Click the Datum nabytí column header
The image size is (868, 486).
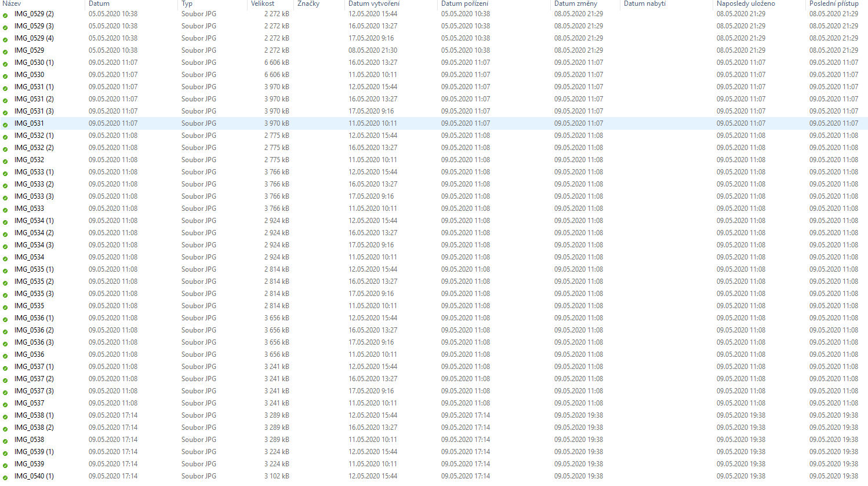645,3
